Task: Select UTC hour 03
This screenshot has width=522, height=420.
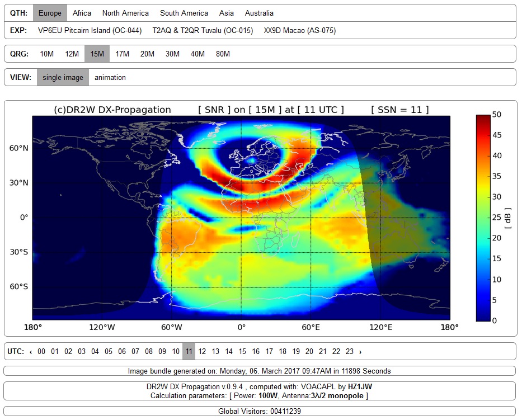Action: 82,351
